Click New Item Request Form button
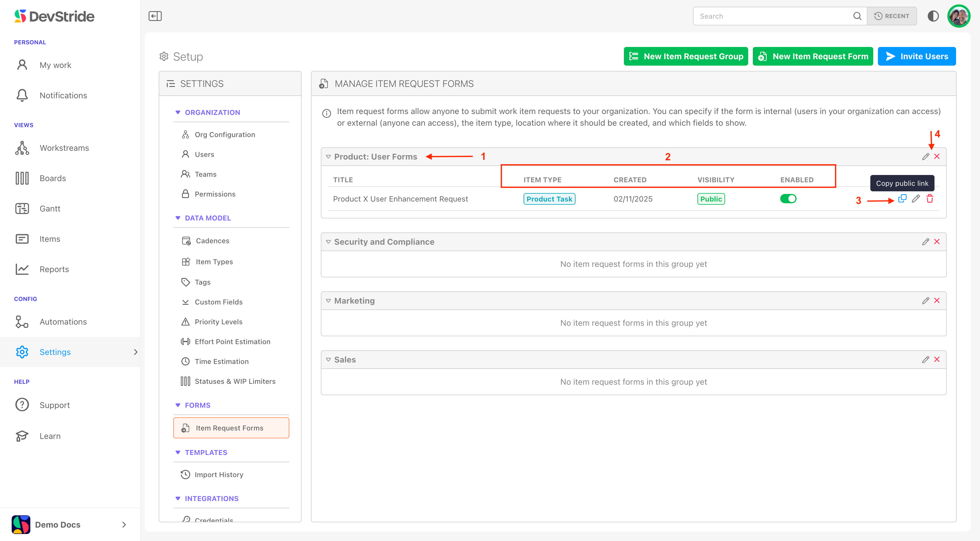This screenshot has width=980, height=541. pyautogui.click(x=813, y=56)
